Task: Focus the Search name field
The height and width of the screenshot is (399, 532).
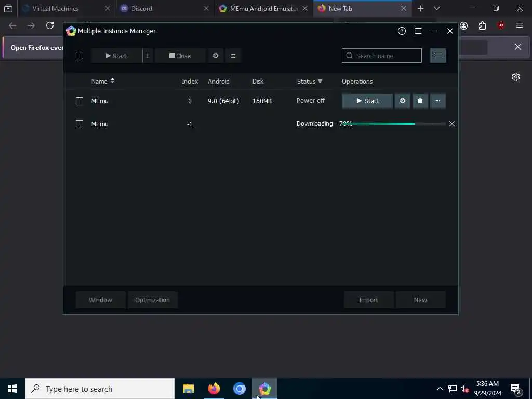Action: [x=382, y=56]
